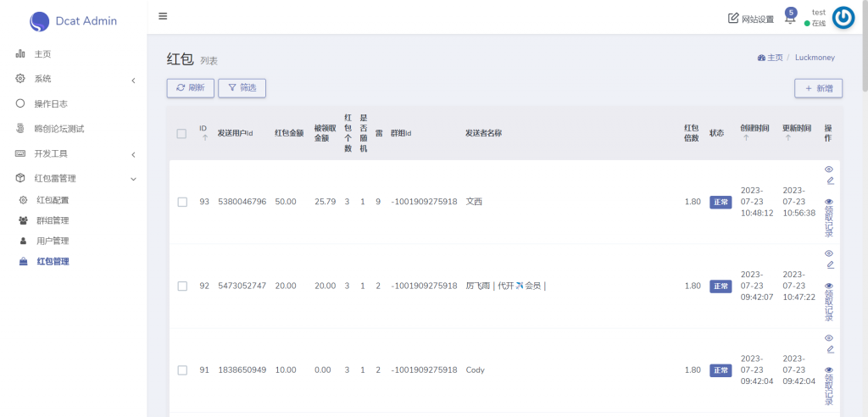868x417 pixels.
Task: Click the 红包管理 bag icon
Action: tap(23, 261)
